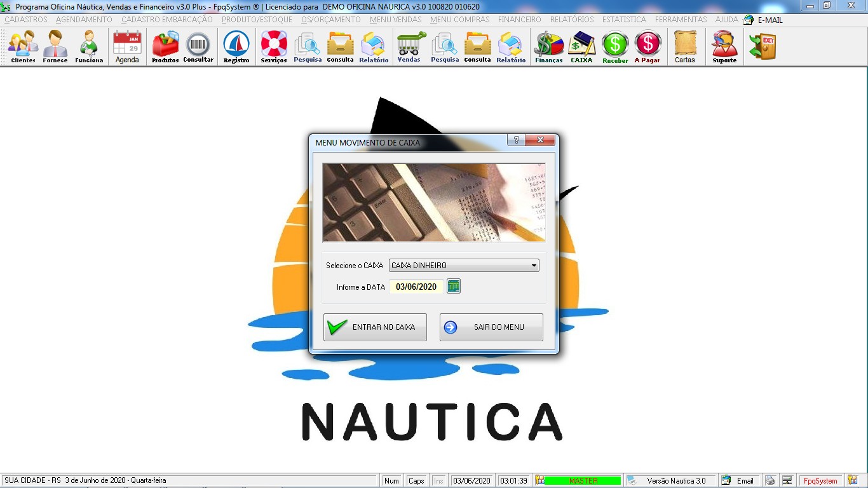
Task: Open the Funciona employees icon
Action: point(89,47)
